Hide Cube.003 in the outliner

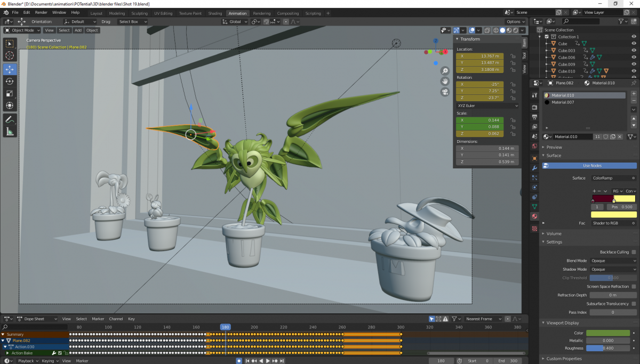tap(634, 51)
